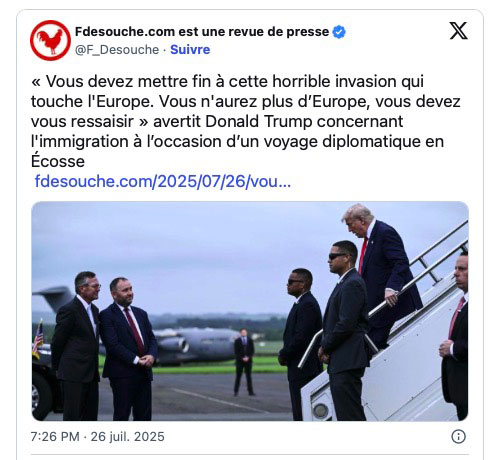Open the X logo link
Viewport: 500px width, 460px height.
click(x=458, y=31)
